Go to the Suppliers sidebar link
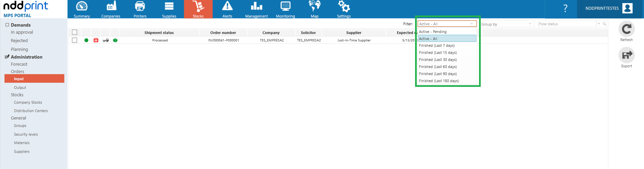This screenshot has width=644, height=169. tap(22, 151)
